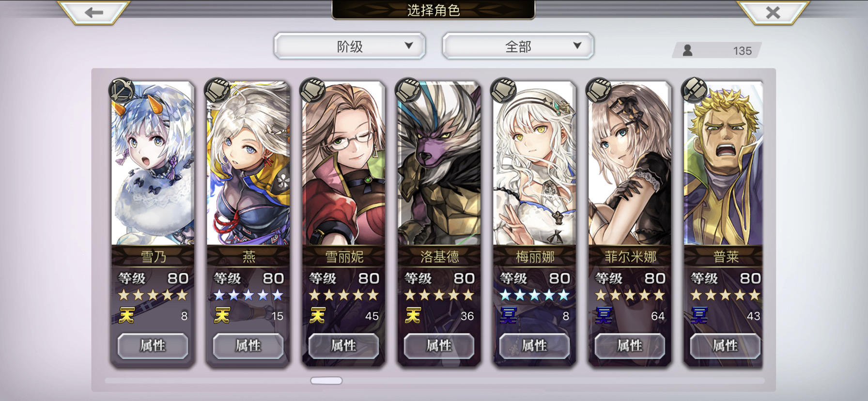Click the hammer weapon icon on 普莱's card
The width and height of the screenshot is (868, 401).
pos(694,90)
